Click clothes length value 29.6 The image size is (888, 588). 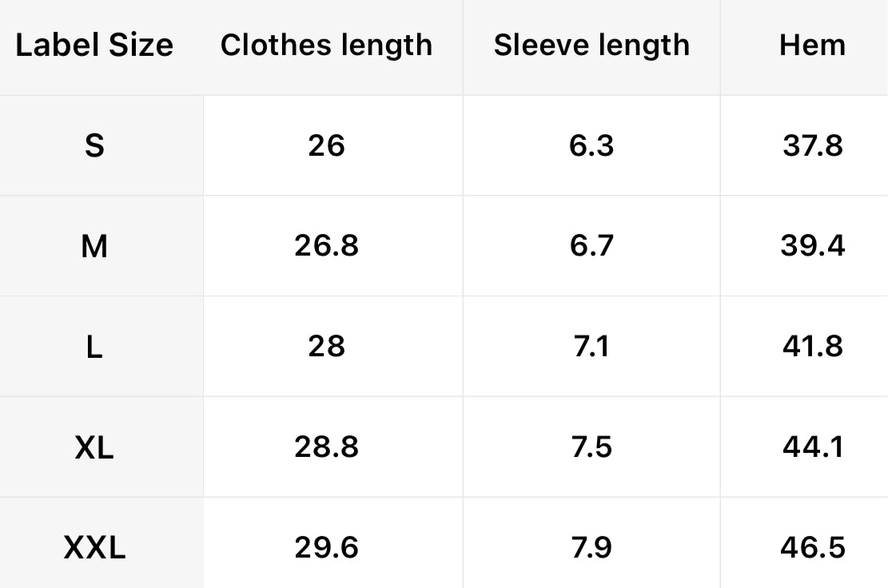[326, 549]
